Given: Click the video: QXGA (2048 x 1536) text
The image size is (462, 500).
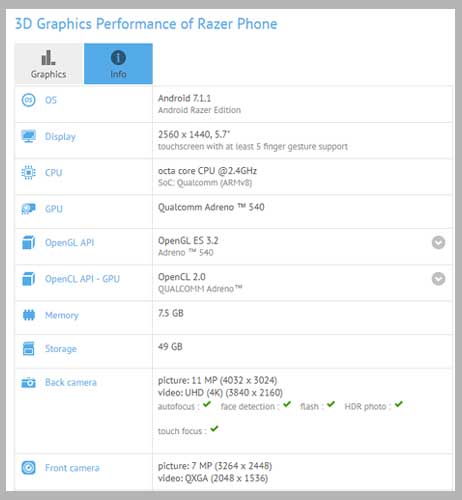Looking at the screenshot, I should click(213, 479).
